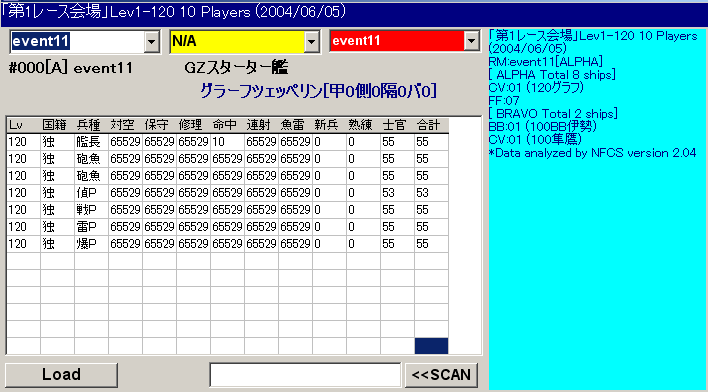Open the white event11 dropdown arrow
This screenshot has height=392, width=708.
(152, 42)
